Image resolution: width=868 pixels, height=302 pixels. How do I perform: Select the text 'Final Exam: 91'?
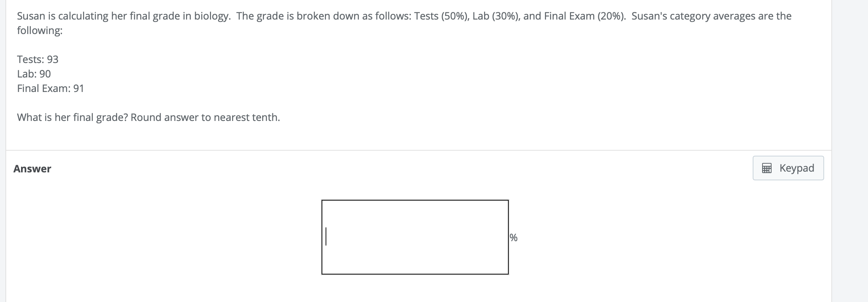(x=50, y=88)
